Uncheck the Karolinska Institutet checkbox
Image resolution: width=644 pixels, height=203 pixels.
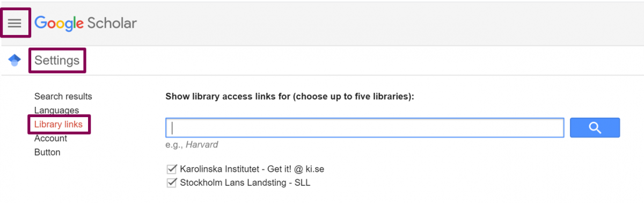(x=172, y=169)
